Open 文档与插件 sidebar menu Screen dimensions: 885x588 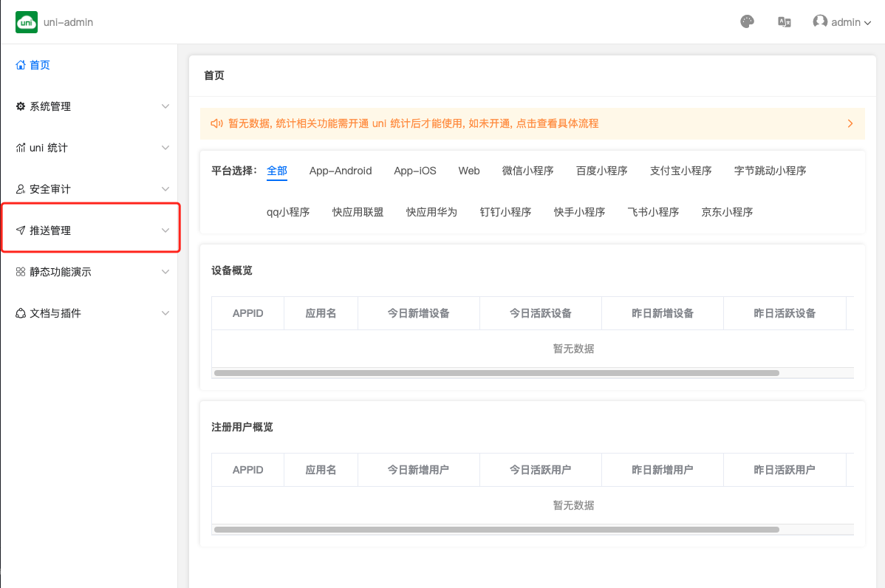89,313
